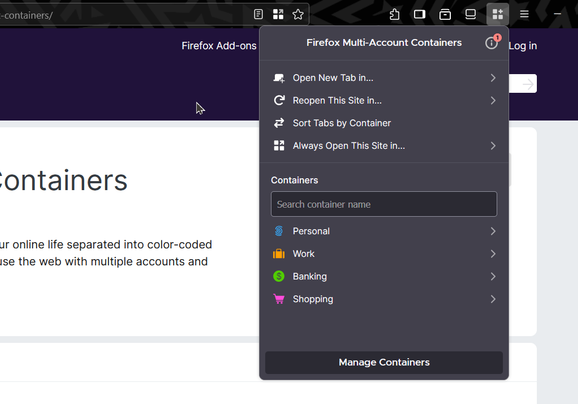The image size is (578, 404).
Task: Expand Always Open This Site in chevron
Action: click(x=493, y=146)
